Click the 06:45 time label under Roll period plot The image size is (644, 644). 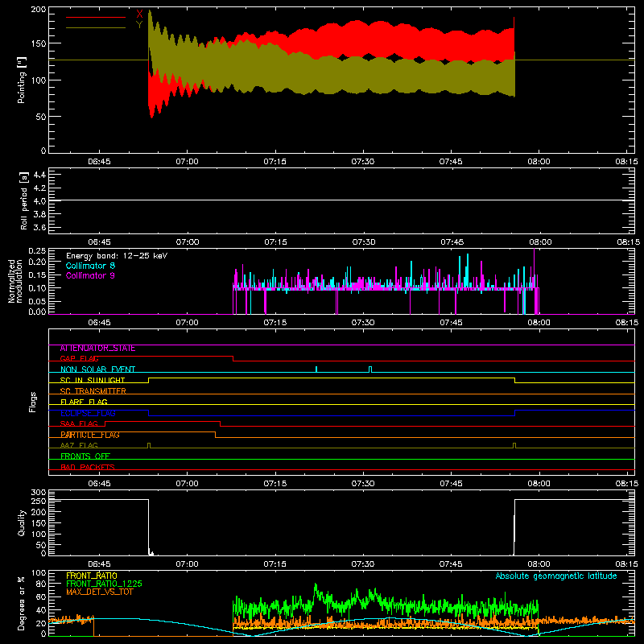[x=99, y=242]
